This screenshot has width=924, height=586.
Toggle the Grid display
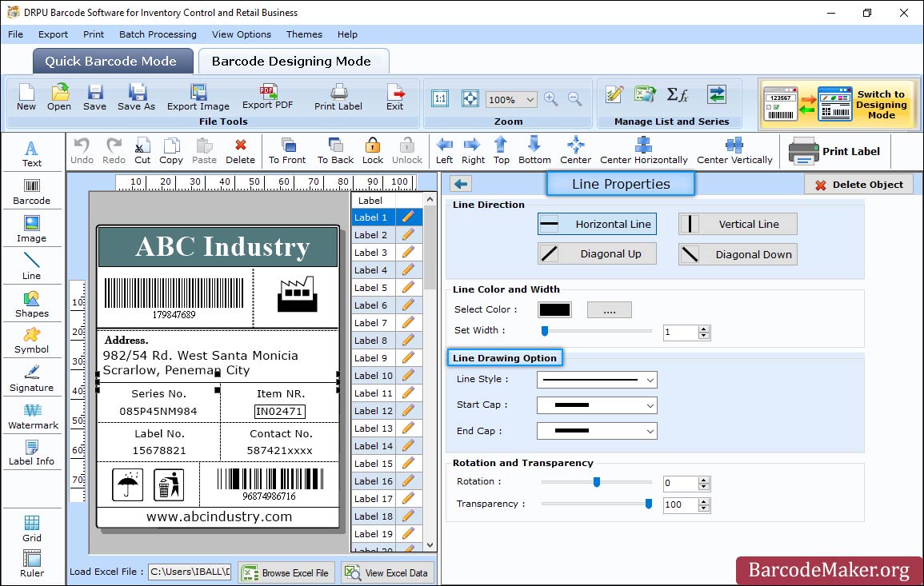(32, 529)
